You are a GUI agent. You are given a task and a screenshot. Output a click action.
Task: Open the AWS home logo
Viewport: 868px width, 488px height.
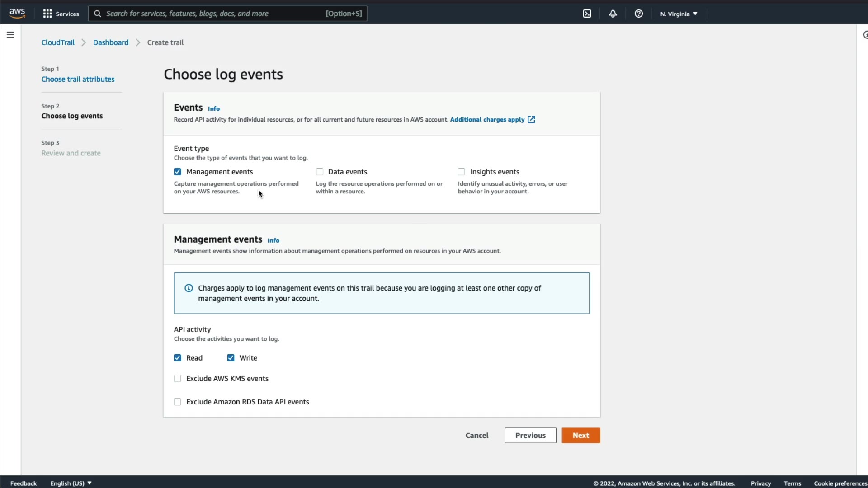click(x=17, y=13)
